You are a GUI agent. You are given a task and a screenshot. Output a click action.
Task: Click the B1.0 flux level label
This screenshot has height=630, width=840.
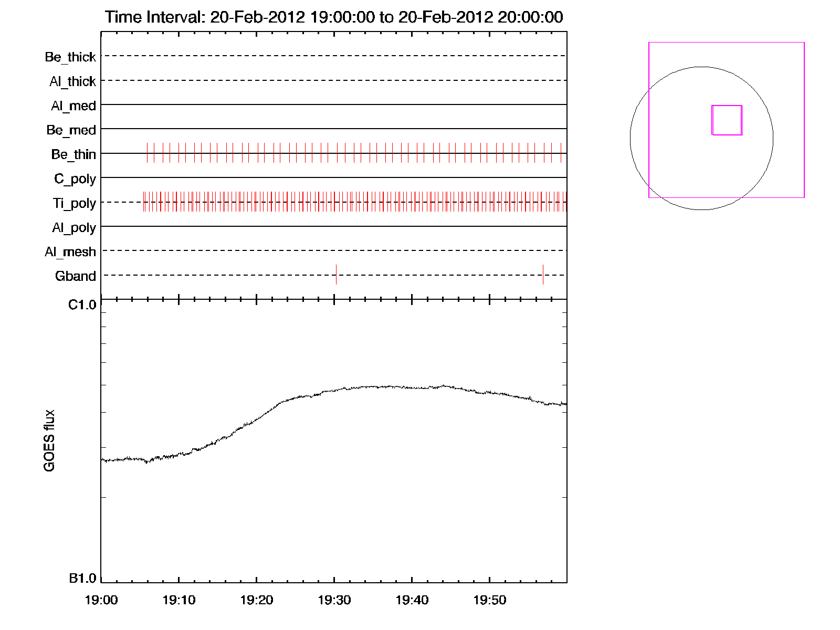coord(82,579)
